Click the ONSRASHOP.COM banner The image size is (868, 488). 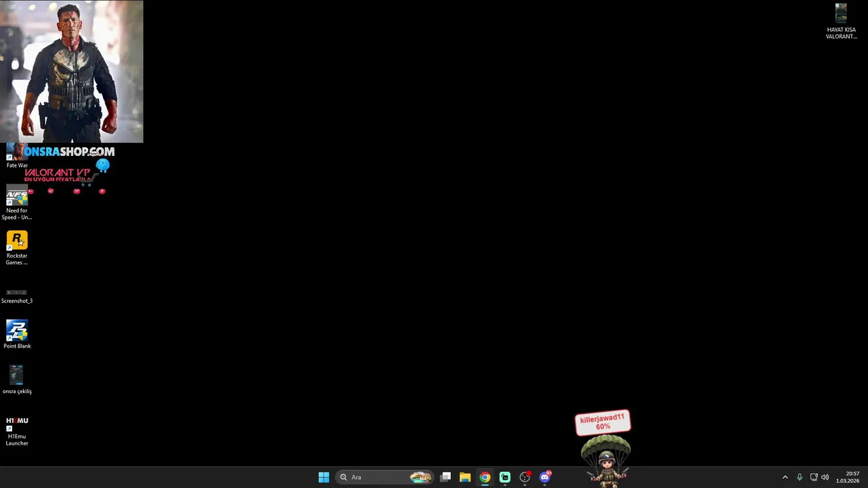[x=69, y=152]
